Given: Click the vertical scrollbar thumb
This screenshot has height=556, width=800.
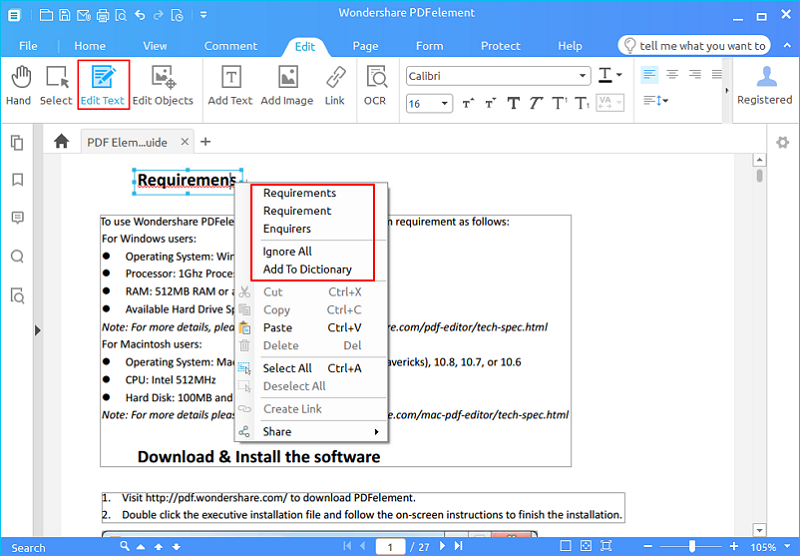Looking at the screenshot, I should coord(760,176).
